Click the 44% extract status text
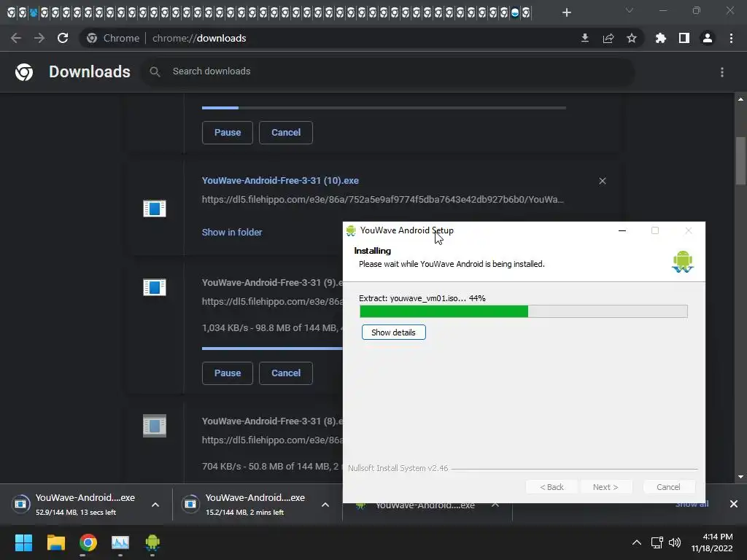Screen dimensions: 747x560 pos(422,298)
